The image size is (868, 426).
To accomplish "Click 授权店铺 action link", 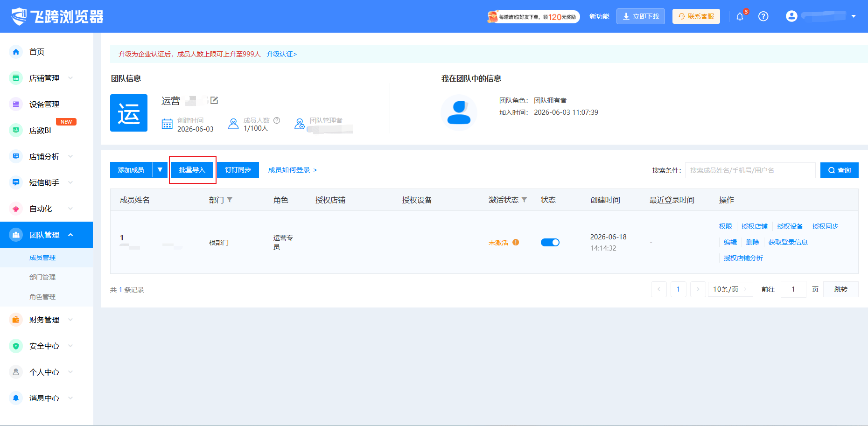I will click(x=755, y=226).
